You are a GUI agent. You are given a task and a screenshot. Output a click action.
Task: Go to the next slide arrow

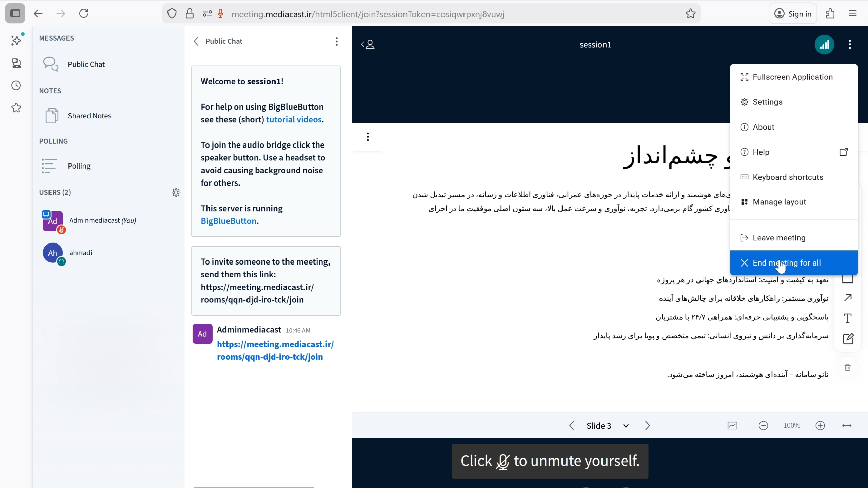[x=647, y=425]
